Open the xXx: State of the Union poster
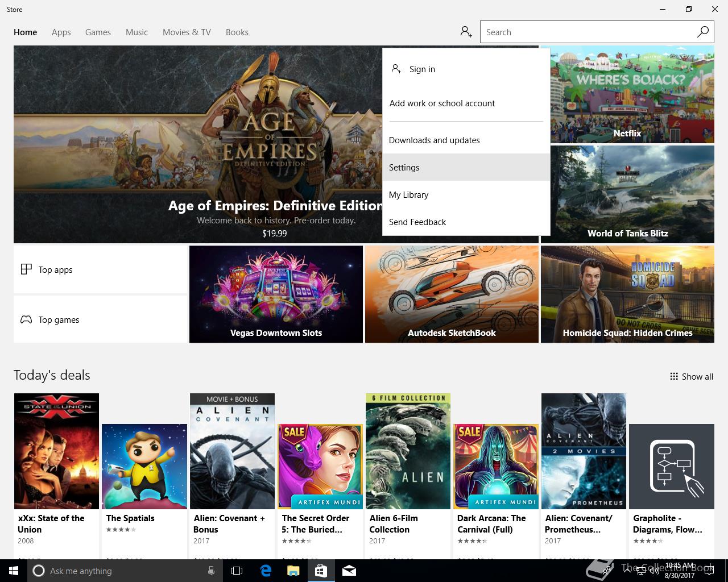728x582 pixels. click(x=56, y=451)
